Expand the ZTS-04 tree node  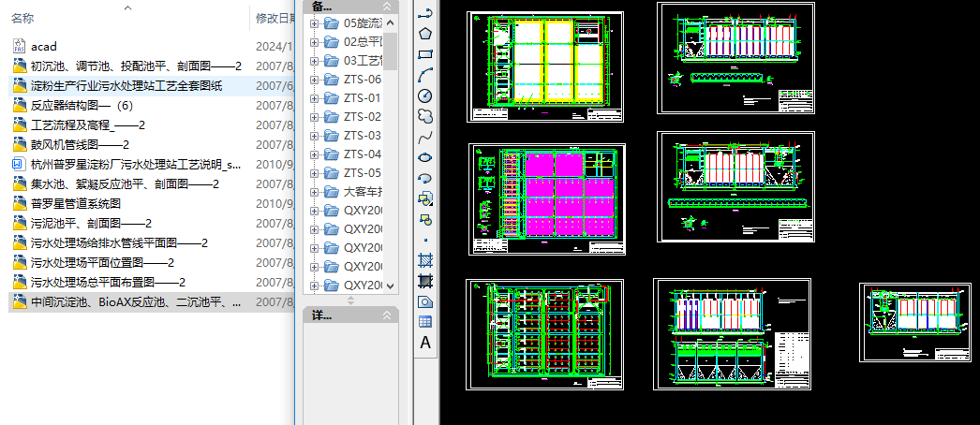tap(315, 154)
